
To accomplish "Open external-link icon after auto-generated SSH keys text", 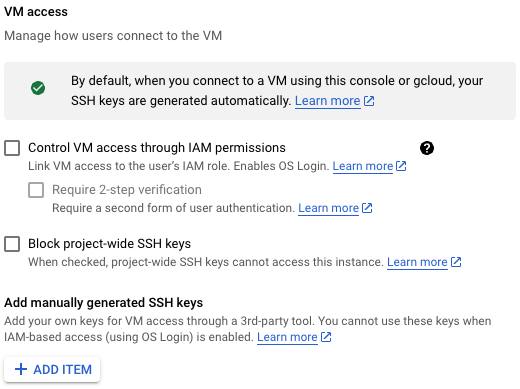I will tap(369, 101).
